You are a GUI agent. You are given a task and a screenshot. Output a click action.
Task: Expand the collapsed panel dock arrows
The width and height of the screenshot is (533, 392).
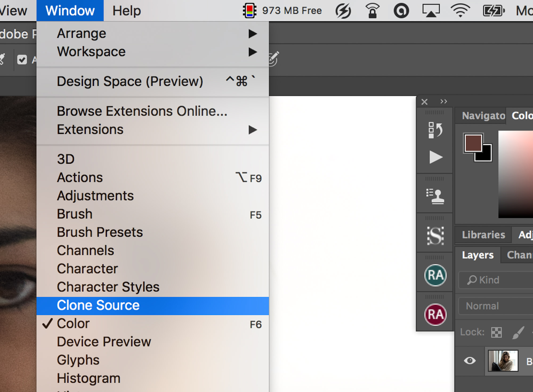(x=443, y=102)
